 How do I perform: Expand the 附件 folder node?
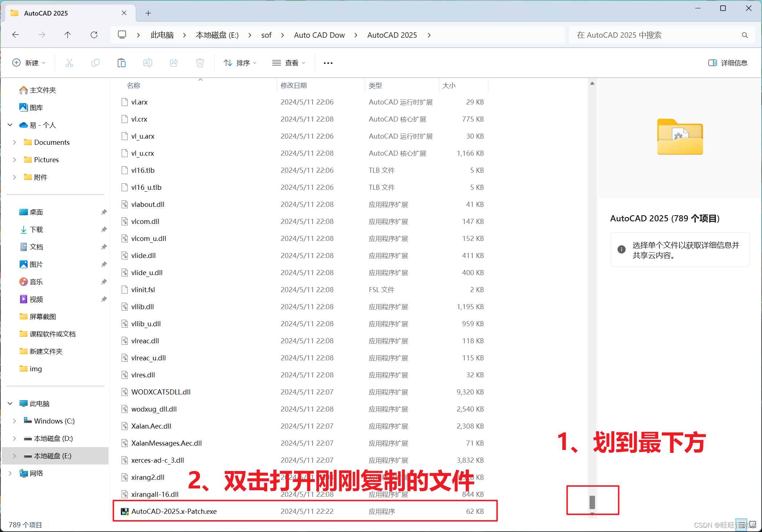[15, 177]
